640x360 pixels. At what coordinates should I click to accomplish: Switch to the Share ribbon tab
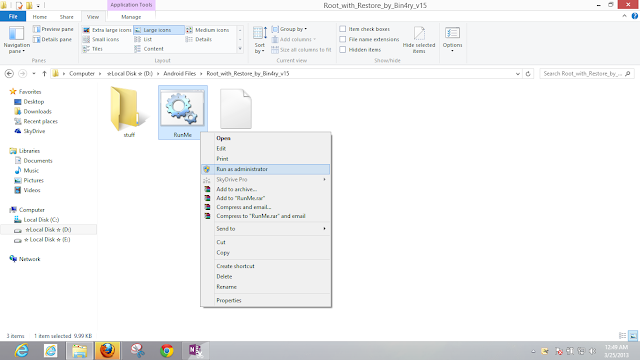point(67,17)
